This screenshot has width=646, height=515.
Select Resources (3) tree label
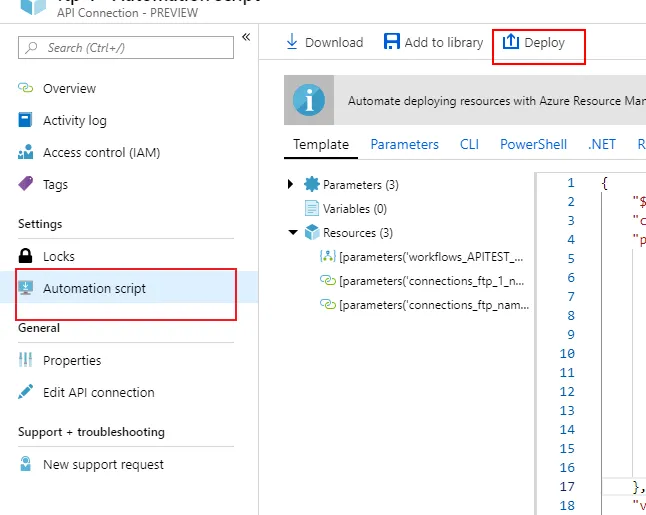tap(358, 233)
